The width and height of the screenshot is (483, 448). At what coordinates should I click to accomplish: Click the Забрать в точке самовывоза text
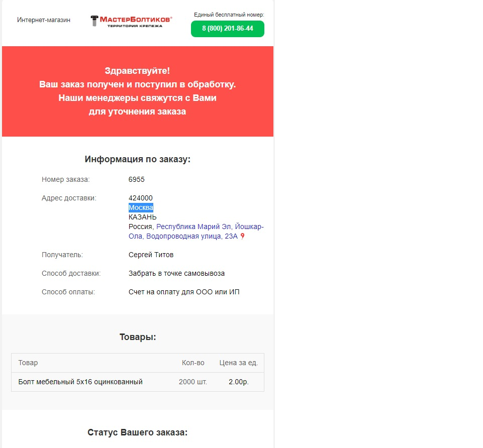click(x=176, y=273)
